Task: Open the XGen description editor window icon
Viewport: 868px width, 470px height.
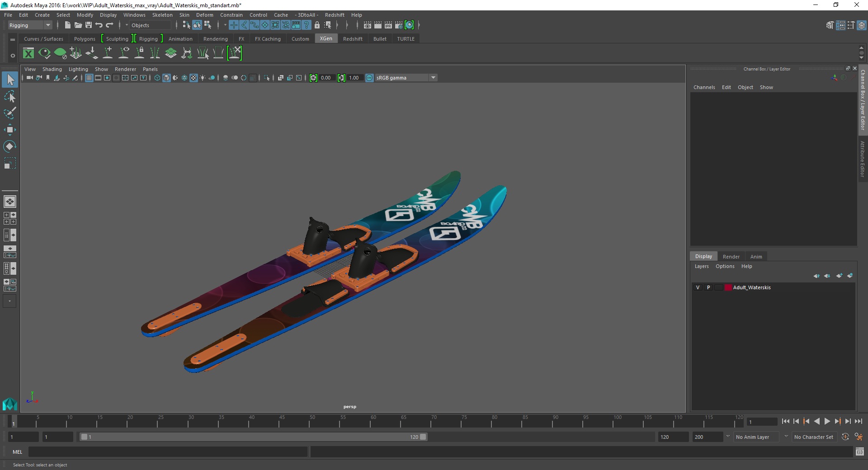Action: [28, 53]
